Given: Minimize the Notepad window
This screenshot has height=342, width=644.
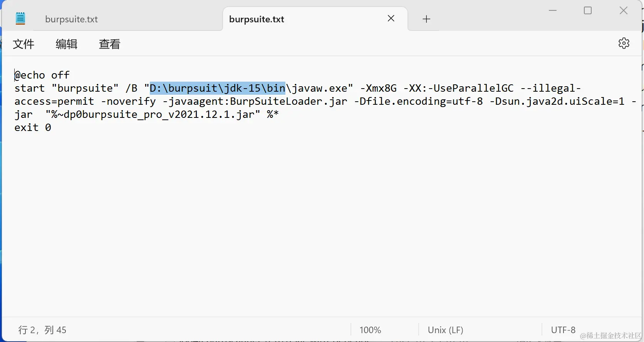Looking at the screenshot, I should (553, 10).
